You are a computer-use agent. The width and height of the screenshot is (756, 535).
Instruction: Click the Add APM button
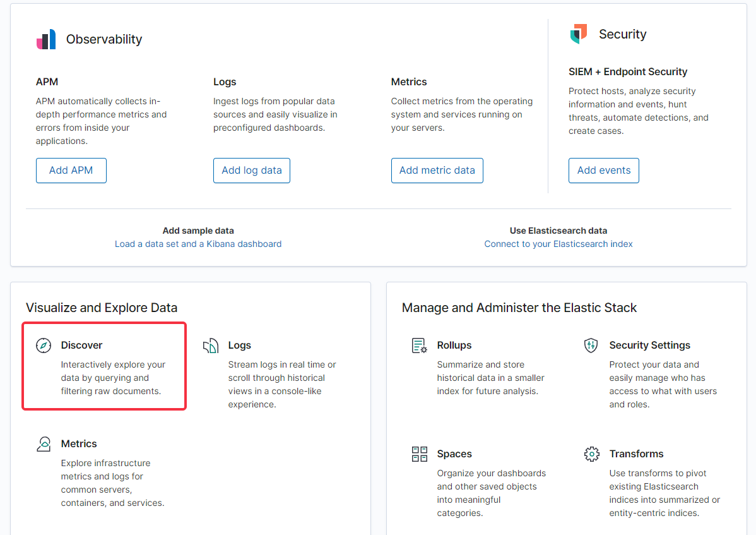tap(71, 171)
